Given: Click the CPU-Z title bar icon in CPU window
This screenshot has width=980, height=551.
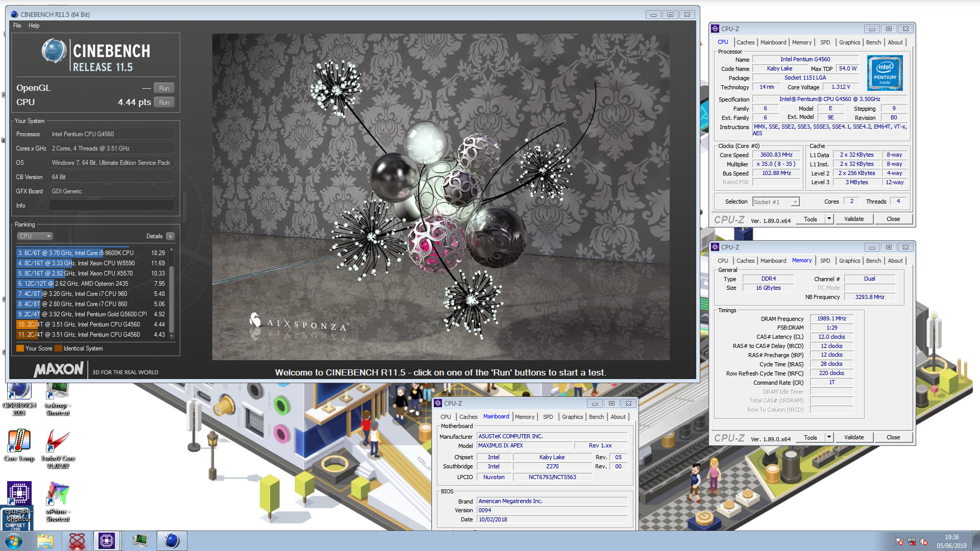Looking at the screenshot, I should coord(716,29).
